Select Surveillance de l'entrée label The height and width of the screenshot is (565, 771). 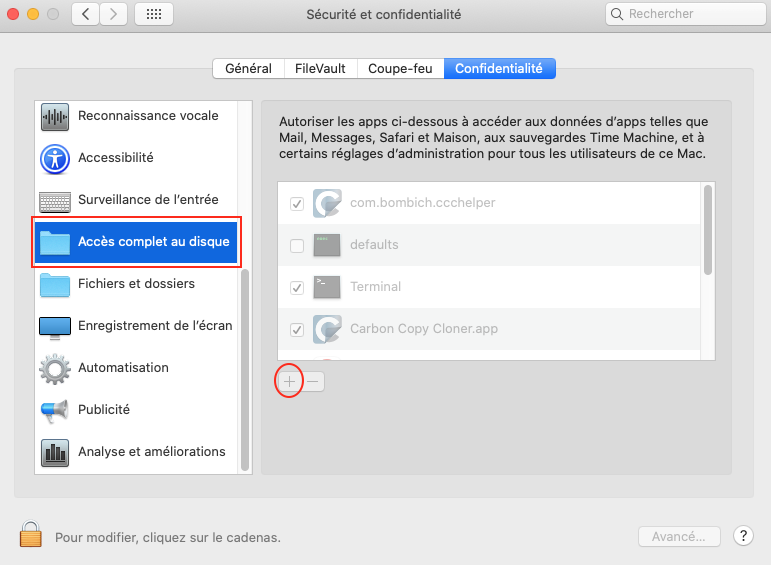148,199
